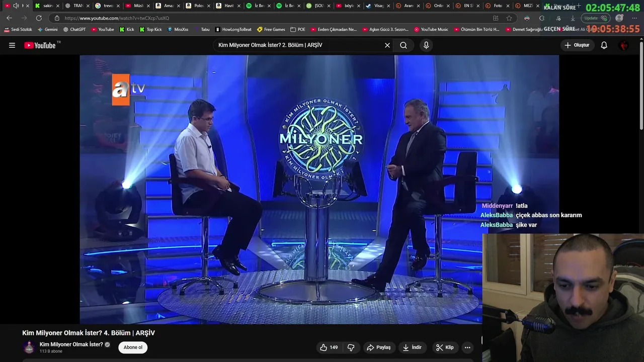The image size is (644, 362).
Task: Open the MissXss bookmark
Action: point(178,30)
